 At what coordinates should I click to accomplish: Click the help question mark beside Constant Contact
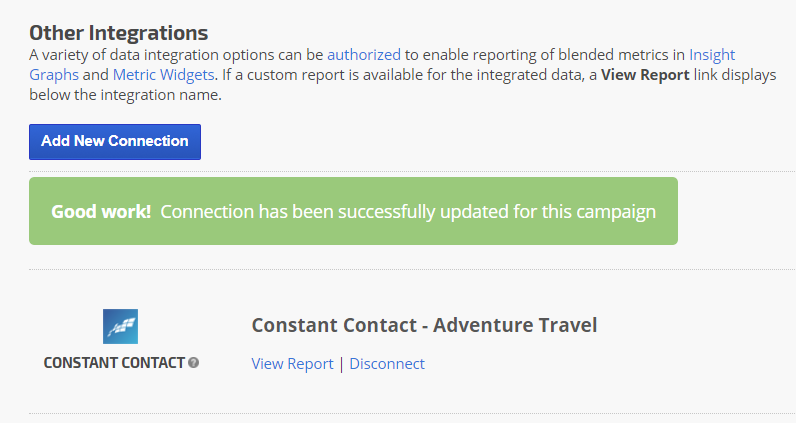click(x=194, y=363)
